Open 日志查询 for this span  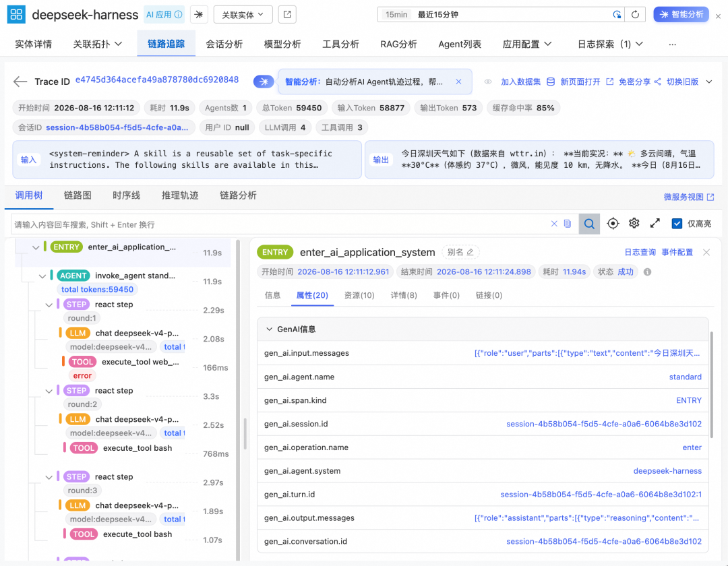point(640,253)
